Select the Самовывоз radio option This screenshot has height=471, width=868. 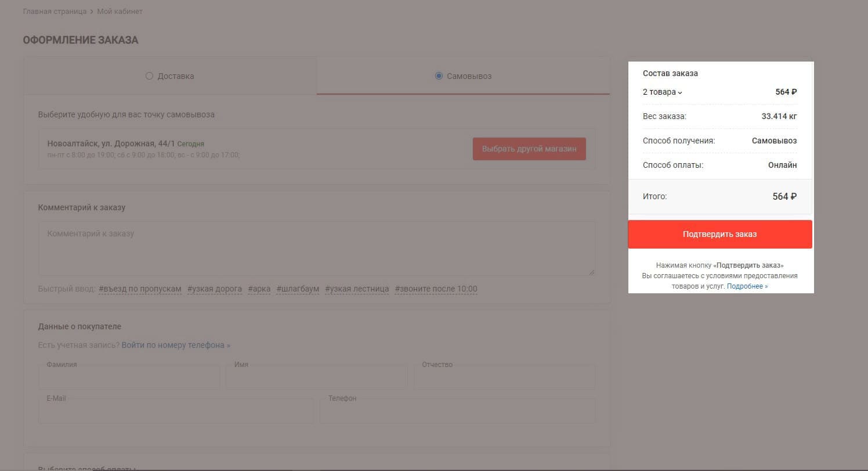click(439, 76)
